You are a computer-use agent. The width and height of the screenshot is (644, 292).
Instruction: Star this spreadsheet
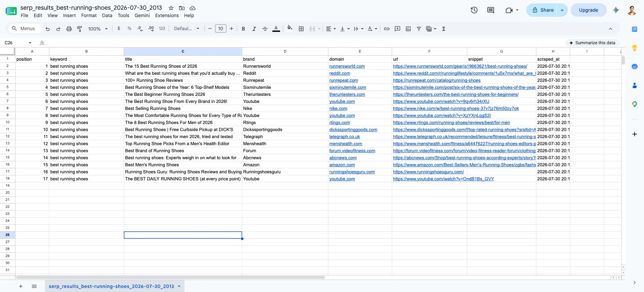click(x=171, y=8)
